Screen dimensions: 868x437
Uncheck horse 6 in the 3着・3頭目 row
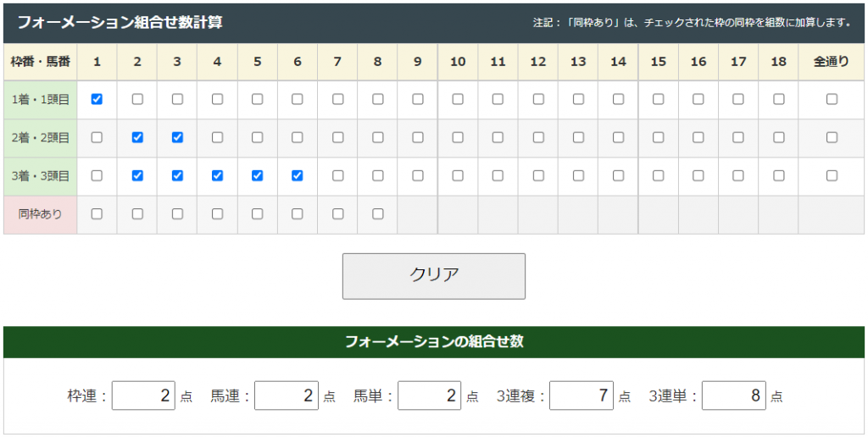coord(298,175)
